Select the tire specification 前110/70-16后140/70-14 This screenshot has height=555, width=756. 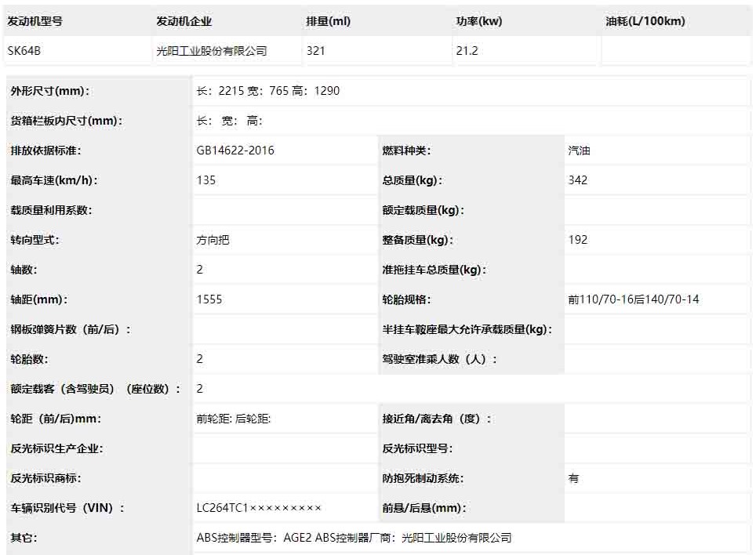[634, 299]
